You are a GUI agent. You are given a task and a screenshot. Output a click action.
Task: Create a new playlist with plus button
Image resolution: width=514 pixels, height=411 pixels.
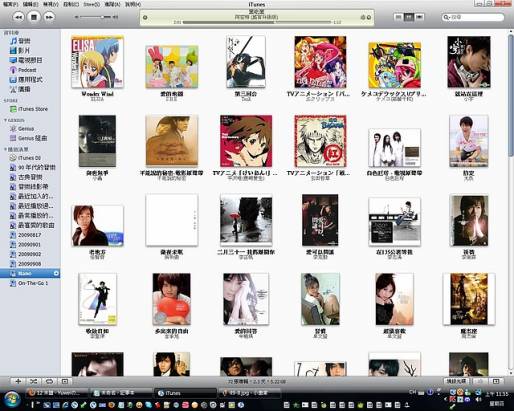[18, 381]
